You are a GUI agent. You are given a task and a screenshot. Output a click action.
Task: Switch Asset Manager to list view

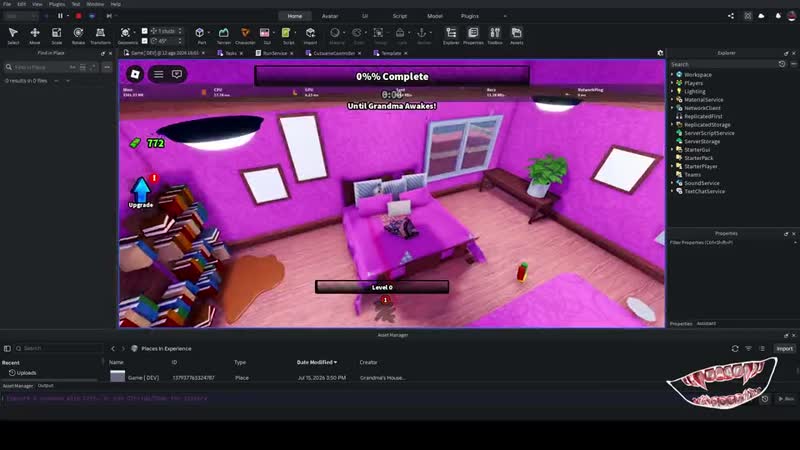(762, 348)
